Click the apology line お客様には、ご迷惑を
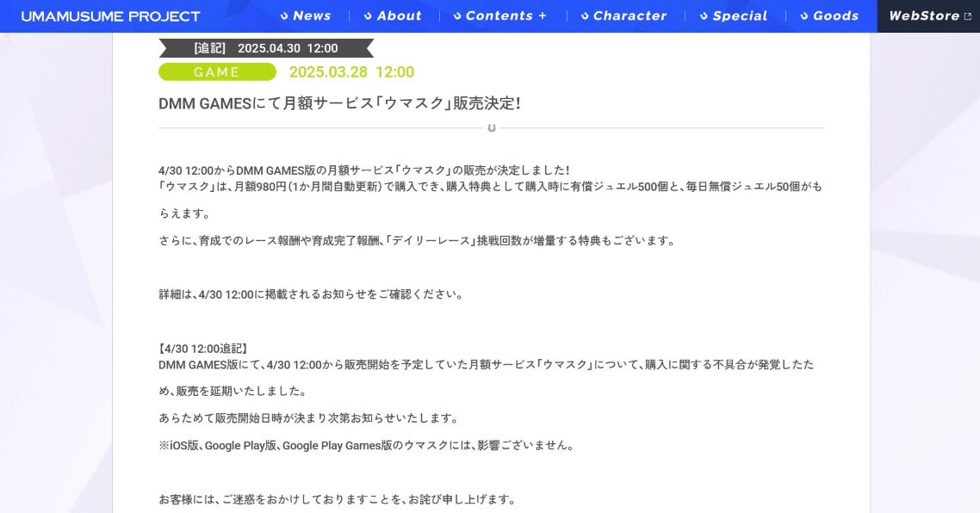The height and width of the screenshot is (513, 980). 338,499
